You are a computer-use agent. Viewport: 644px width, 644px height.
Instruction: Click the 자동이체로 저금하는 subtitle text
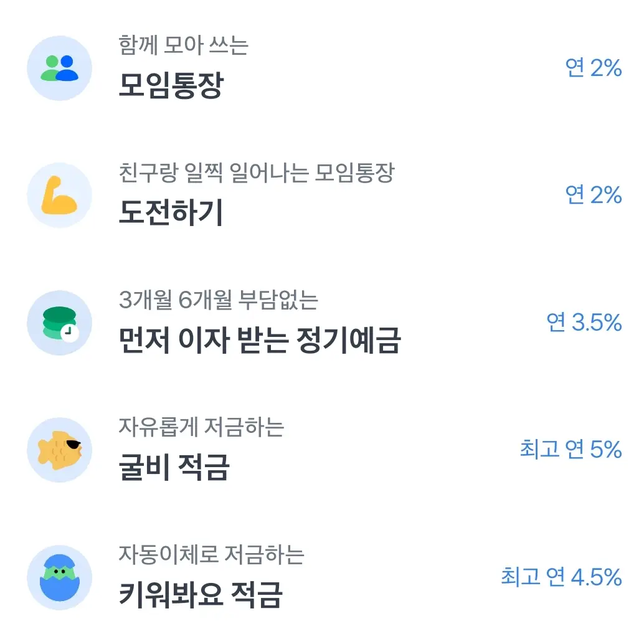coord(211,555)
